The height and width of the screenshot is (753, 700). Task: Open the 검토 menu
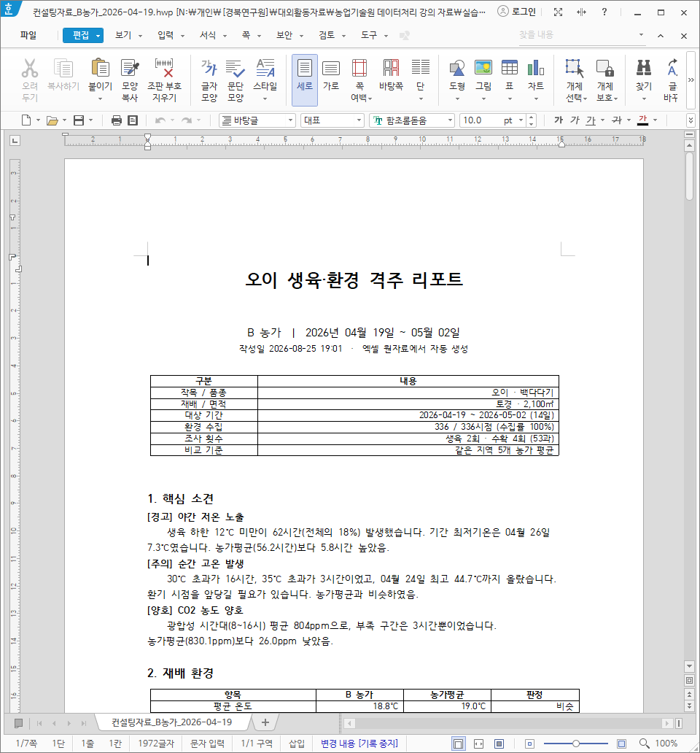pyautogui.click(x=327, y=35)
